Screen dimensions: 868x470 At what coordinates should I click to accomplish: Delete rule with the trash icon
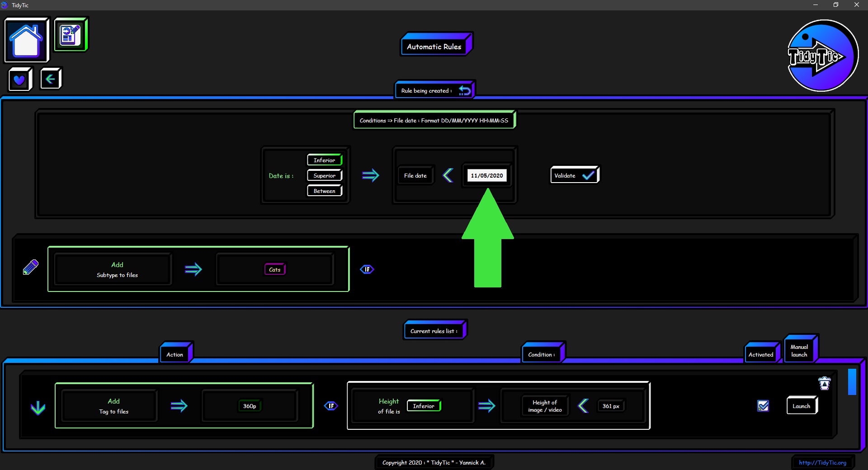(x=825, y=384)
